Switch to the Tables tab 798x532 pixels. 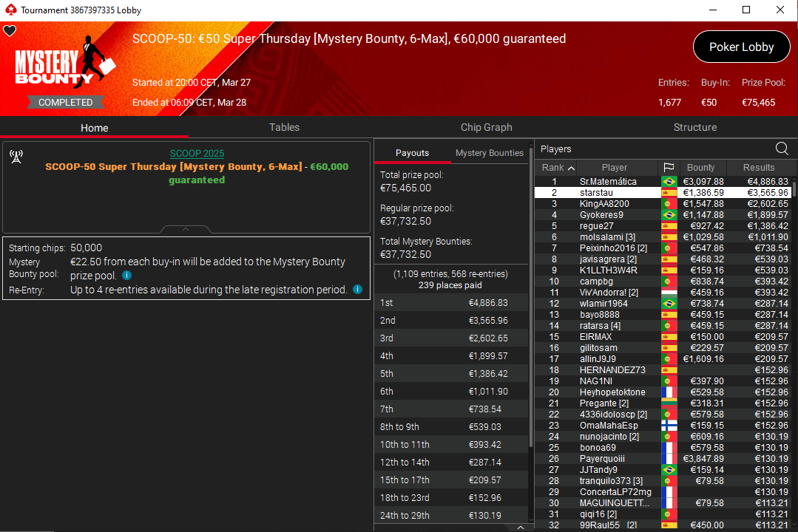tap(284, 127)
